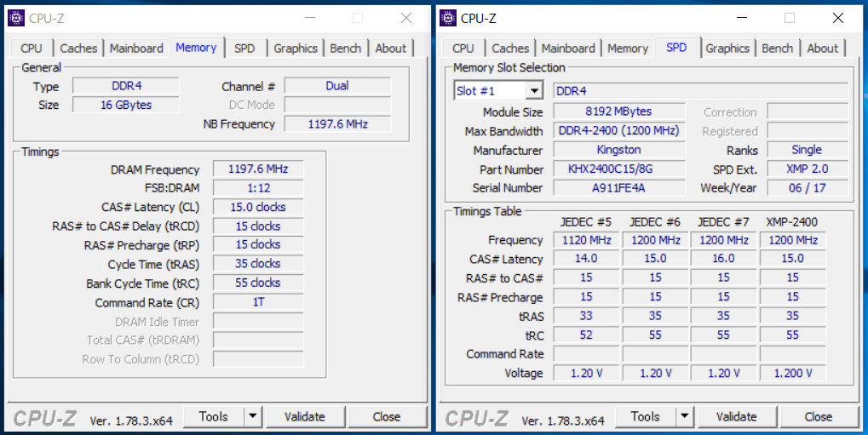Viewport: 868px width, 435px height.
Task: Close the right CPU-Z window with X
Action: [838, 18]
